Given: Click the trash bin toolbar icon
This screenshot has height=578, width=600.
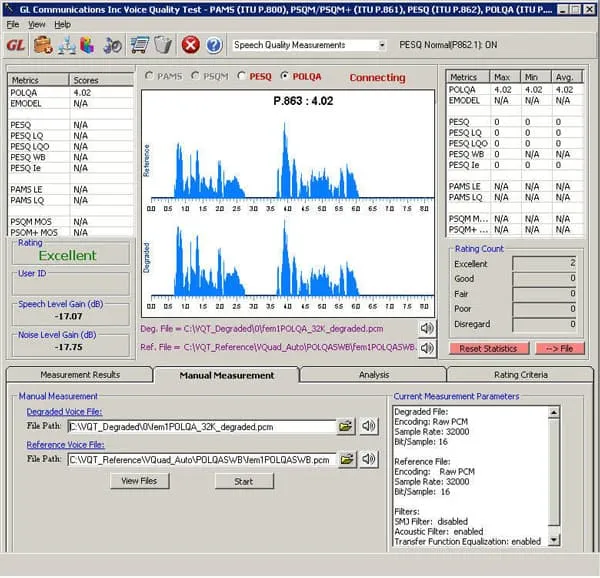Looking at the screenshot, I should click(x=163, y=45).
